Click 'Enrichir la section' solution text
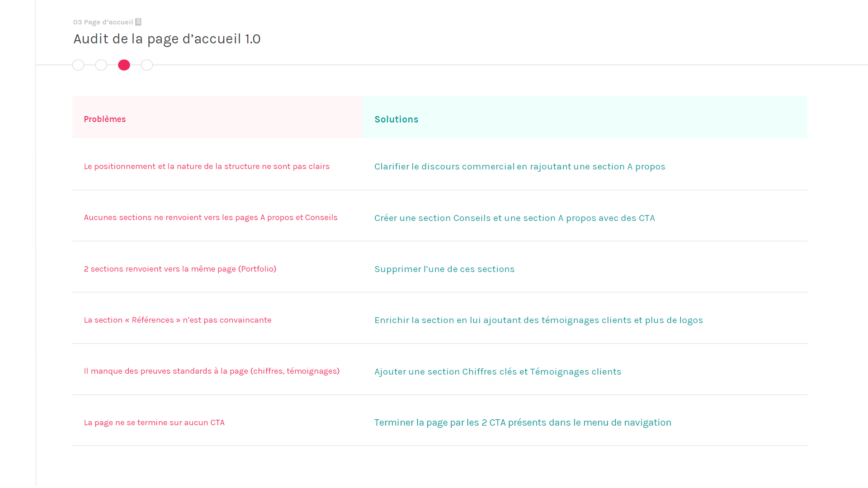Screen dimensions: 868x488 pyautogui.click(x=538, y=320)
